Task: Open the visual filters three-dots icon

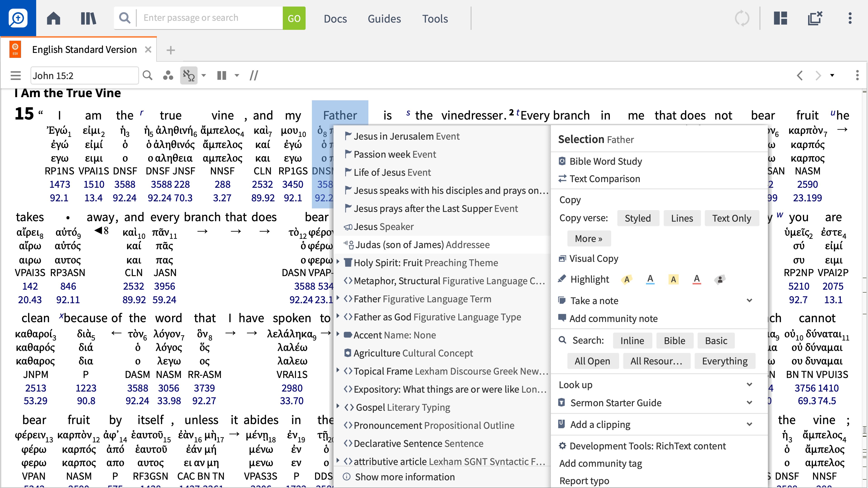Action: [168, 75]
